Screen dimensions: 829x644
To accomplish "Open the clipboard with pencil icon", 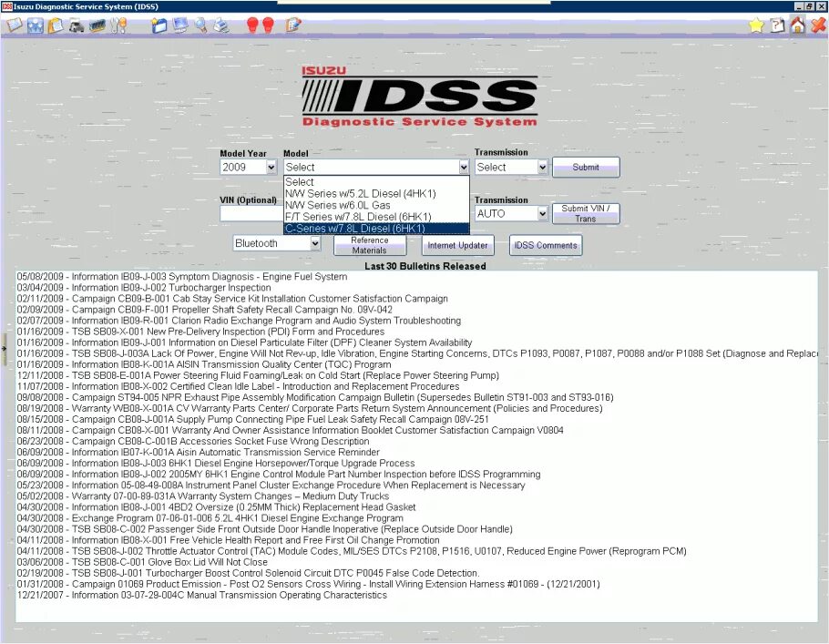I will (x=293, y=26).
